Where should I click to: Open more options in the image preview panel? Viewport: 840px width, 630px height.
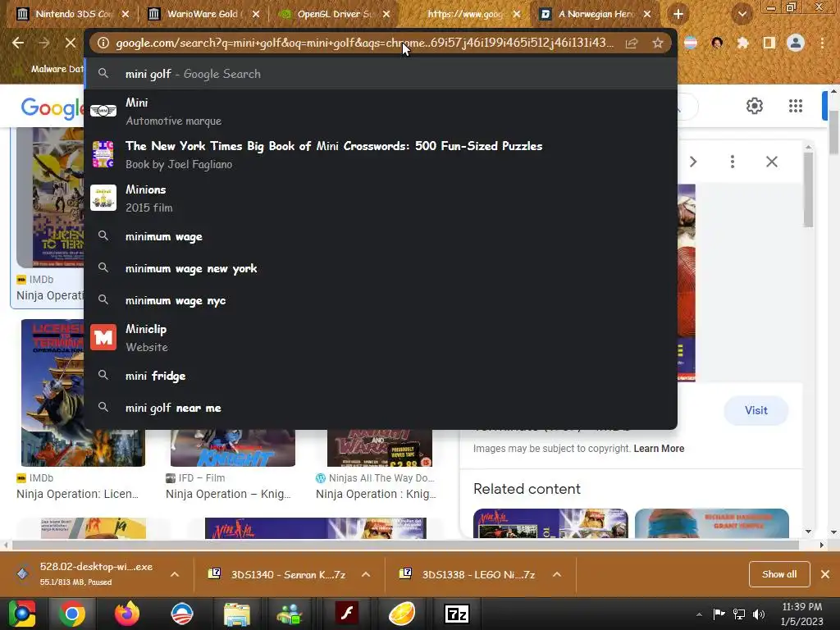tap(733, 162)
